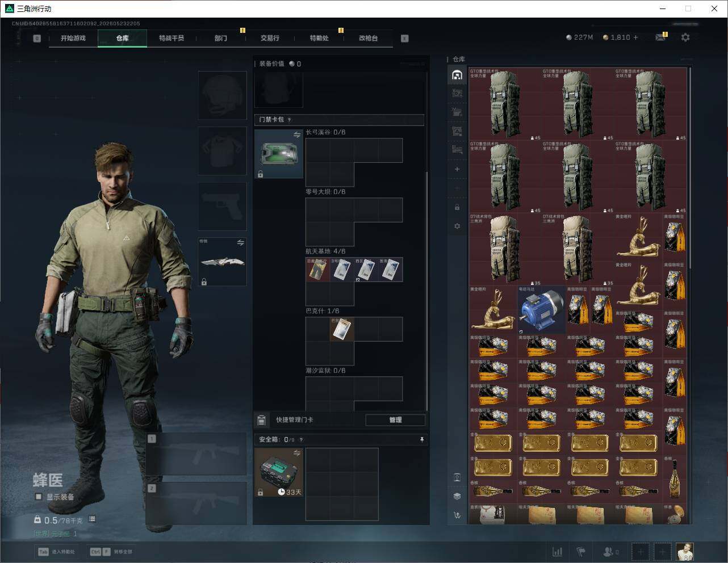The height and width of the screenshot is (563, 728).
Task: Switch to the 开始游戏 tab
Action: tap(73, 38)
